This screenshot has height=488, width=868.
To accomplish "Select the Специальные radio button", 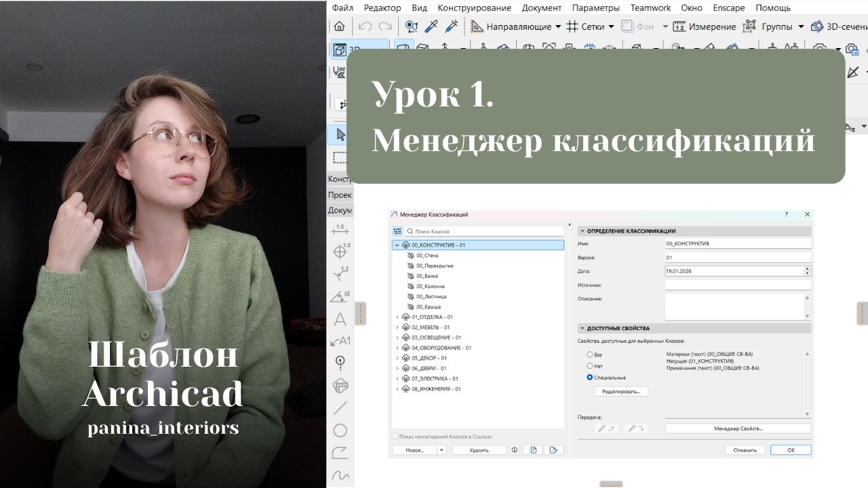I will 590,377.
